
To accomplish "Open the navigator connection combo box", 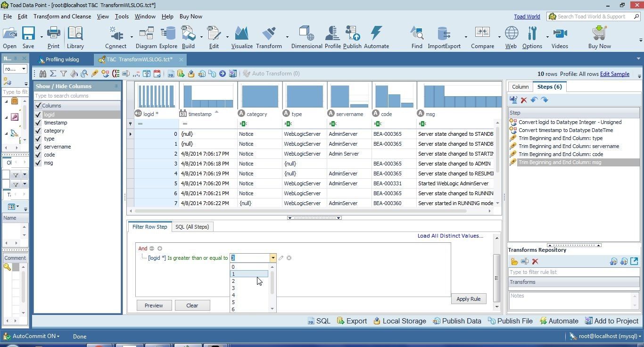I will click(x=15, y=69).
